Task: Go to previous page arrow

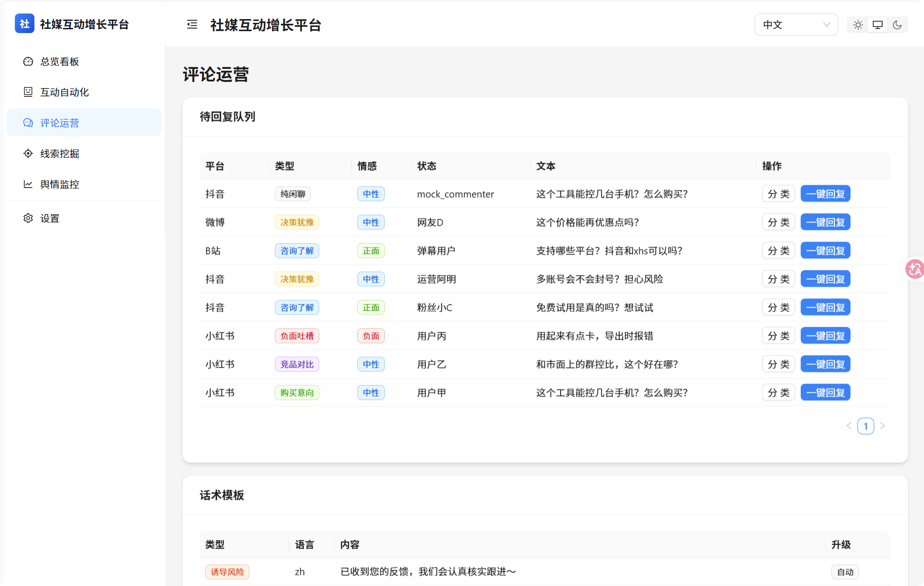Action: pos(849,426)
